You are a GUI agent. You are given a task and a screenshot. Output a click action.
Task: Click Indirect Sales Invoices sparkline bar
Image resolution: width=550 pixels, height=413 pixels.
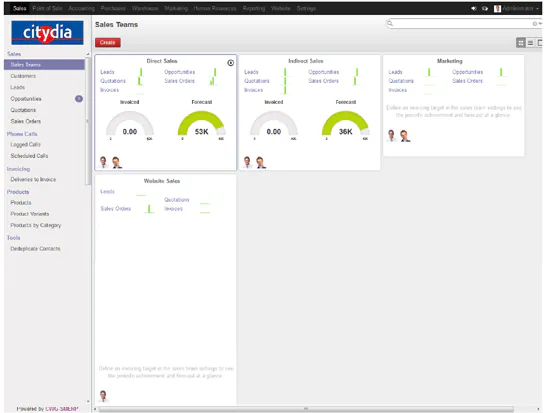pos(285,90)
